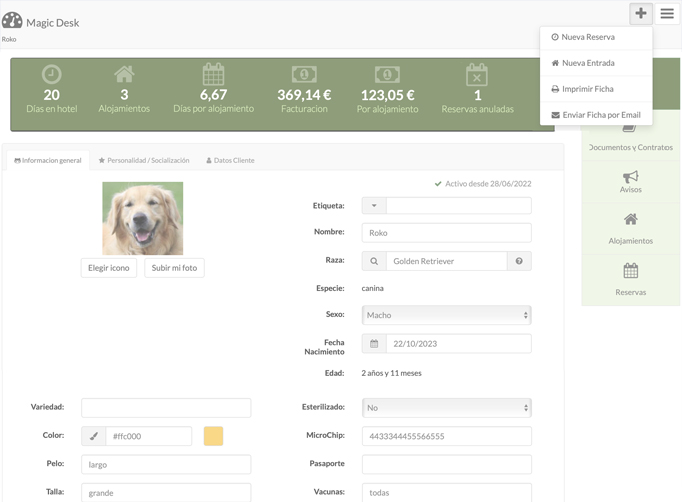Open Avisos megaphone icon in sidebar
The width and height of the screenshot is (682, 502).
[x=631, y=177]
